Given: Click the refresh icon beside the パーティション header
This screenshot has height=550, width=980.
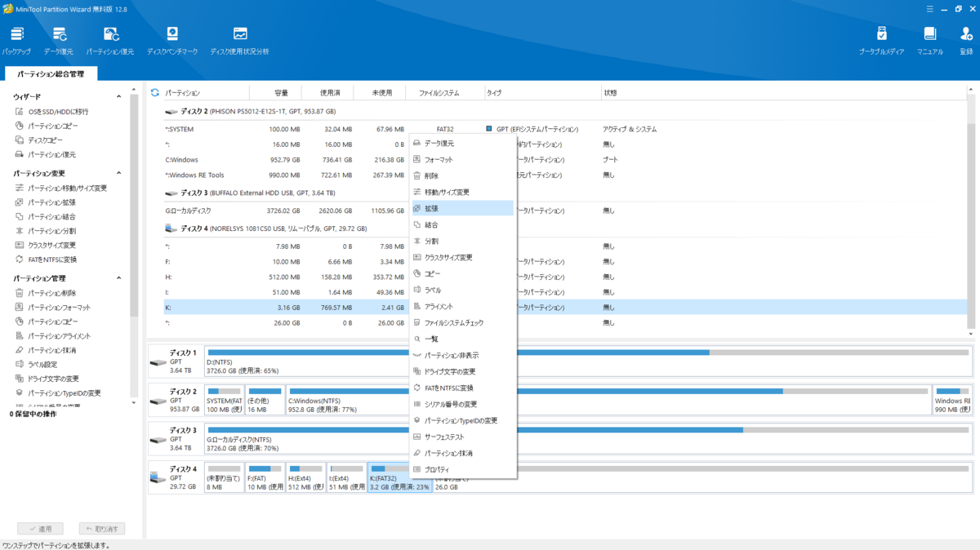Looking at the screenshot, I should click(154, 93).
